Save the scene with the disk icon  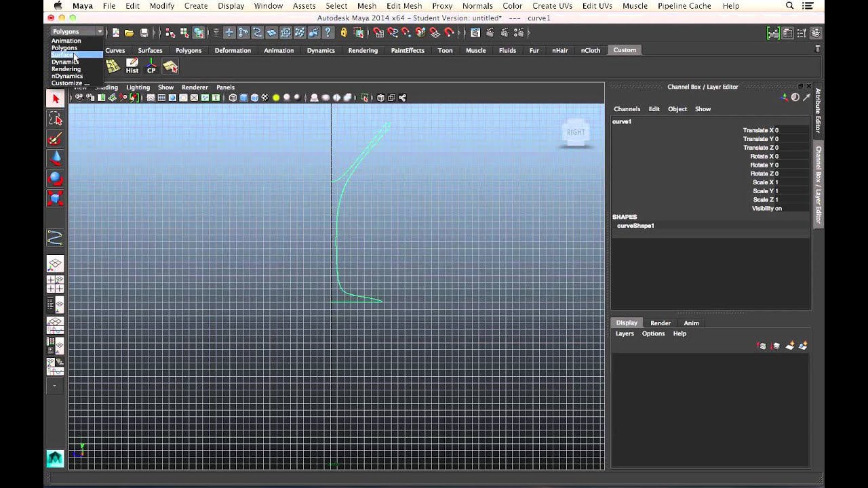point(144,33)
